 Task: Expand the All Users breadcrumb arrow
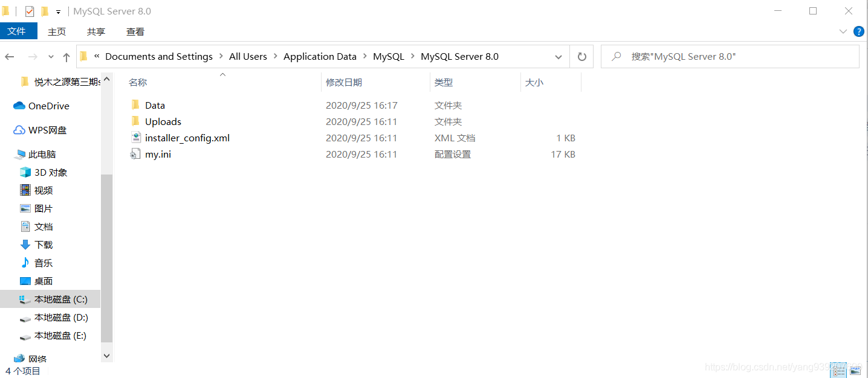pyautogui.click(x=275, y=56)
